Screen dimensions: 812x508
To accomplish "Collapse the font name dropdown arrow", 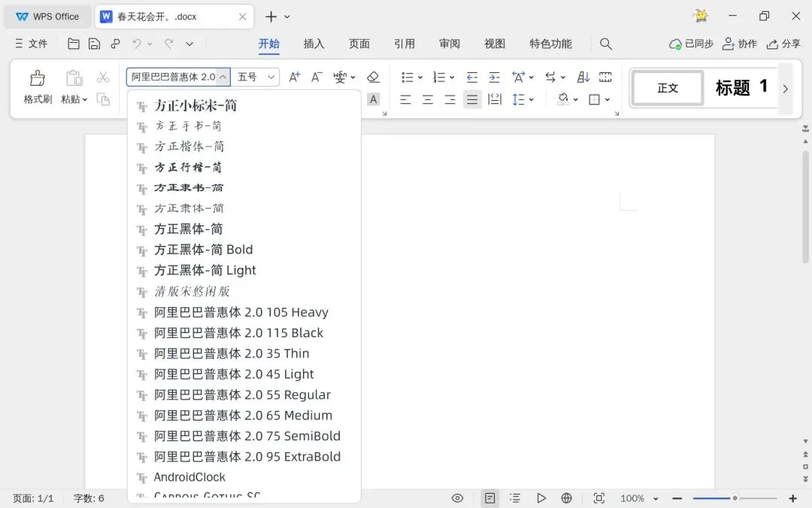I will click(223, 78).
